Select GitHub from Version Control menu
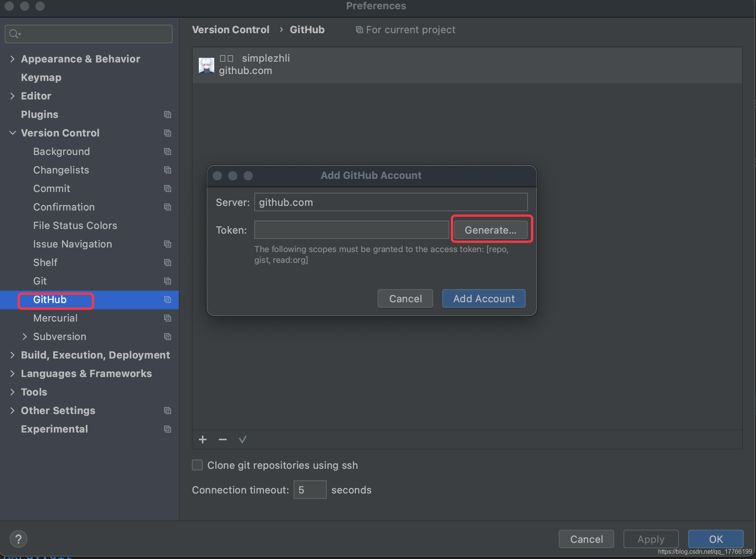The height and width of the screenshot is (559, 756). click(50, 300)
